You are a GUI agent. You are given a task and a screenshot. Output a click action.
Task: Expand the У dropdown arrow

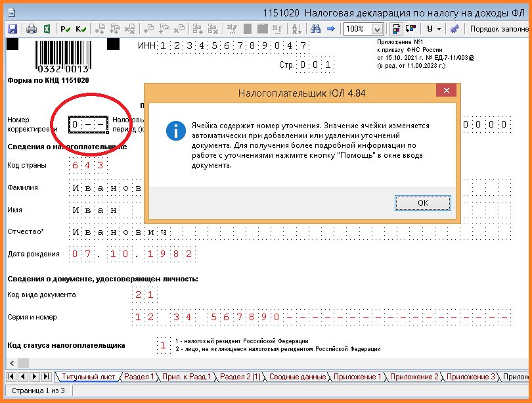439,29
